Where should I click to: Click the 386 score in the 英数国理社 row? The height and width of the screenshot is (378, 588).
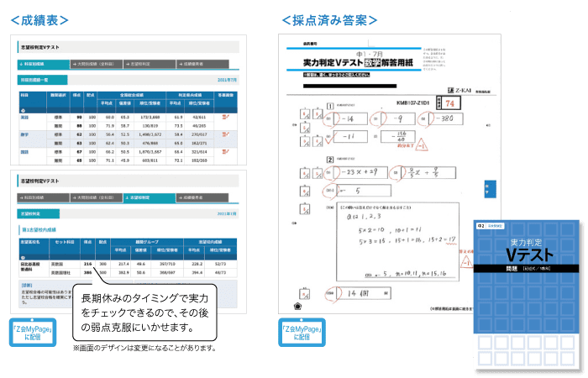87,273
